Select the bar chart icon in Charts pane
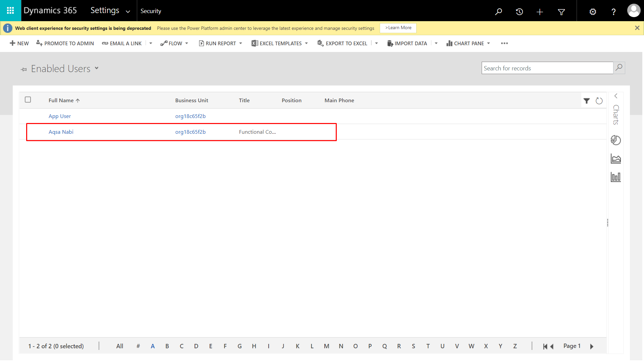This screenshot has width=644, height=362. click(615, 177)
